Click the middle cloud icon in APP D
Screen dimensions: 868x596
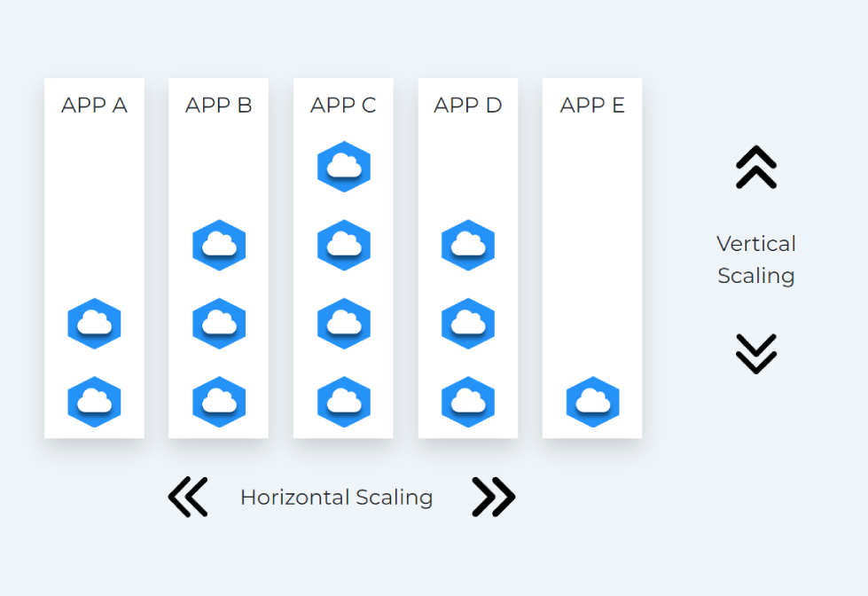pos(468,324)
